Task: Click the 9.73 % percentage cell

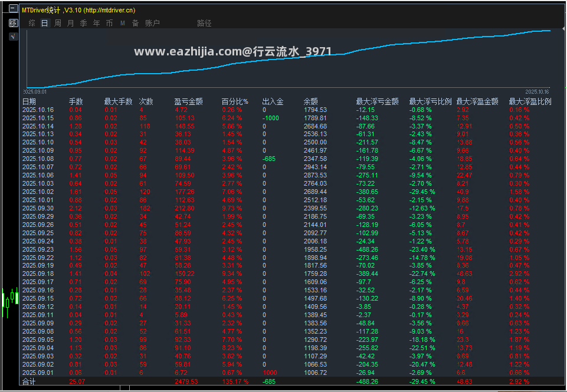Action: (232, 208)
